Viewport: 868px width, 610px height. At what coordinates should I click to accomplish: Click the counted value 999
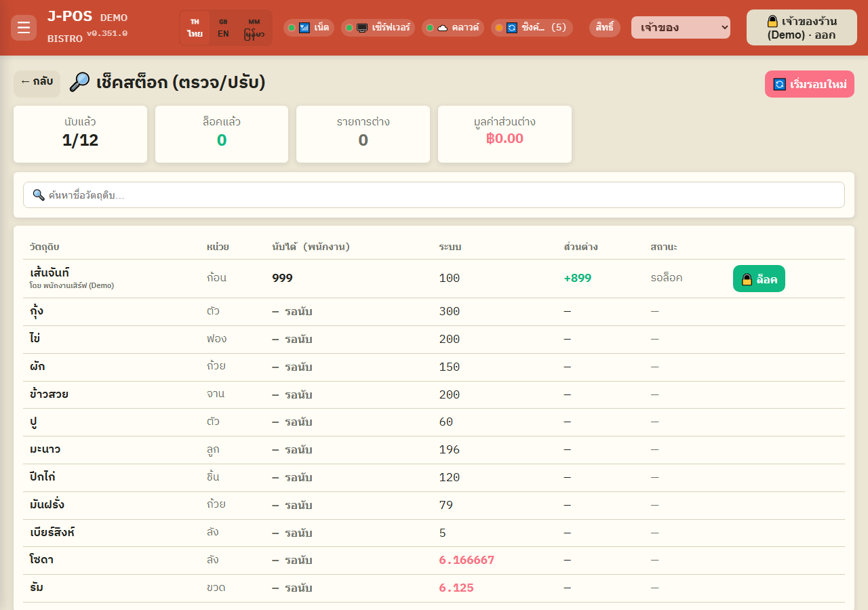(282, 278)
